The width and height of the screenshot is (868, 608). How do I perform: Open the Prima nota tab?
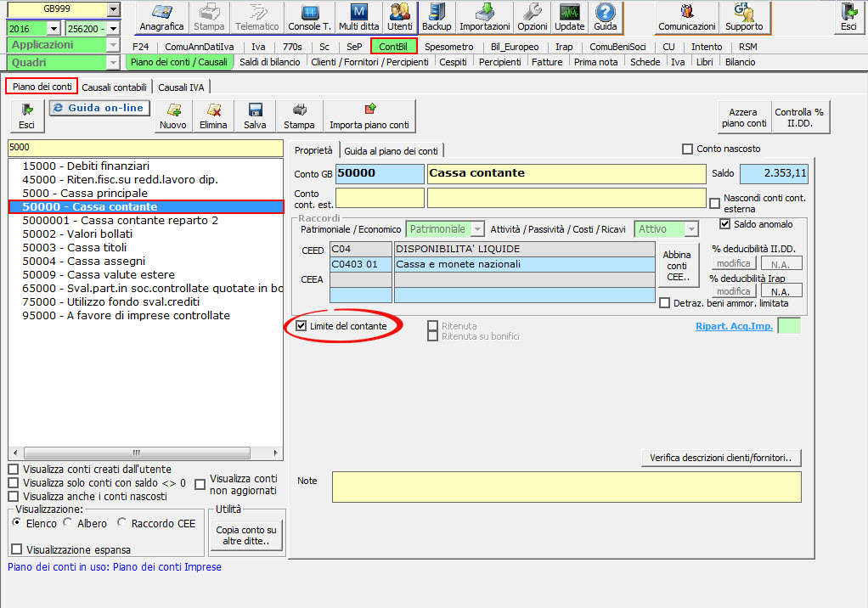point(595,62)
